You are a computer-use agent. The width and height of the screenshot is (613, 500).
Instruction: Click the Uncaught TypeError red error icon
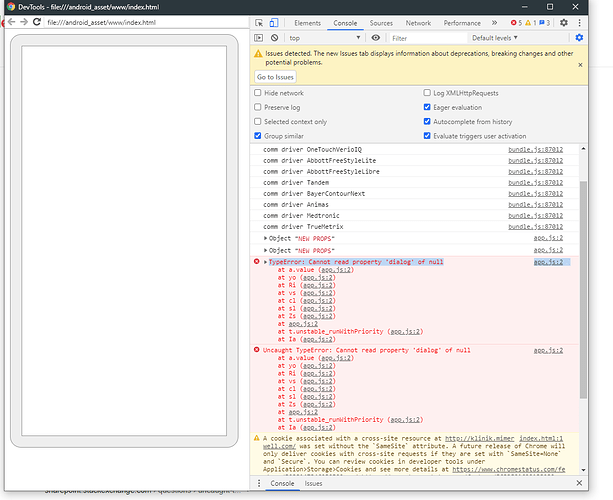(x=256, y=349)
